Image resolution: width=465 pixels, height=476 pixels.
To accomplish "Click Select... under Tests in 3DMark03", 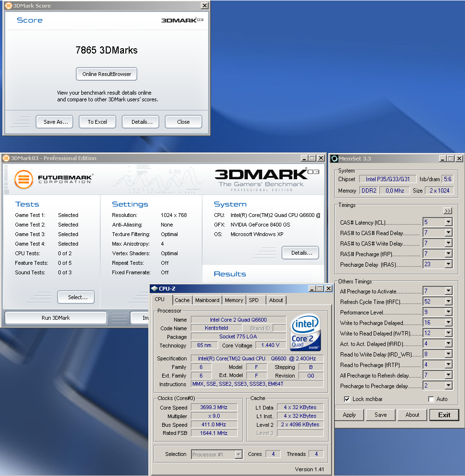I will click(x=76, y=297).
